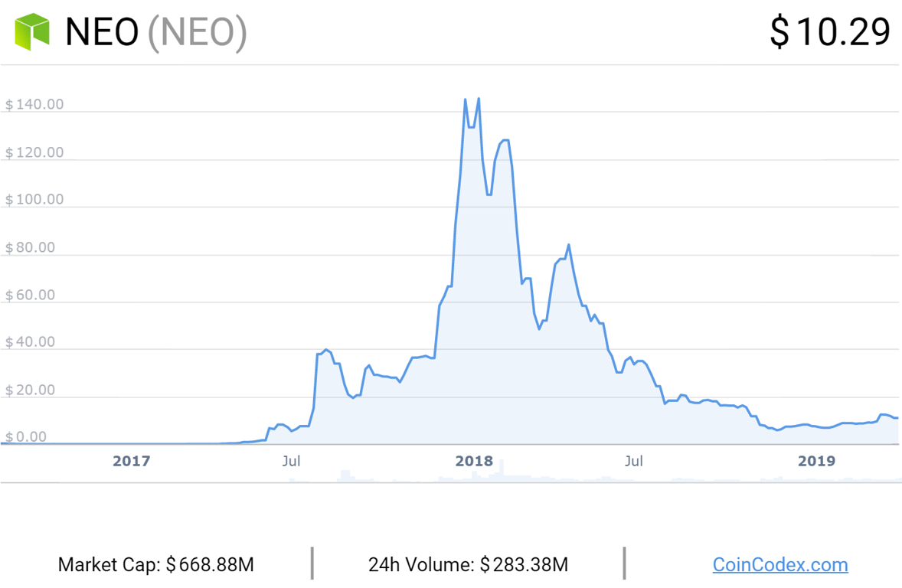Click the green NEO cube logo
902x588 pixels.
pos(31,31)
